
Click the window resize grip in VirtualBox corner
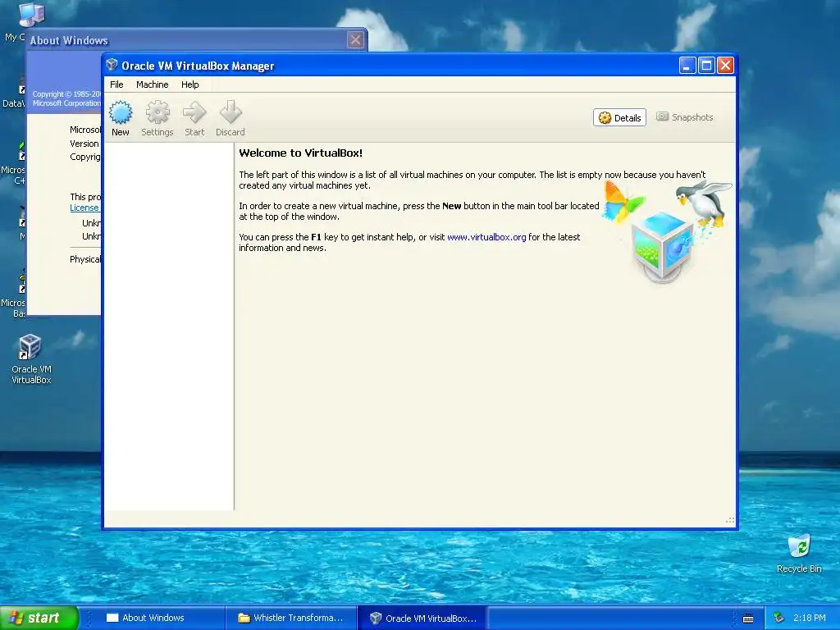729,520
